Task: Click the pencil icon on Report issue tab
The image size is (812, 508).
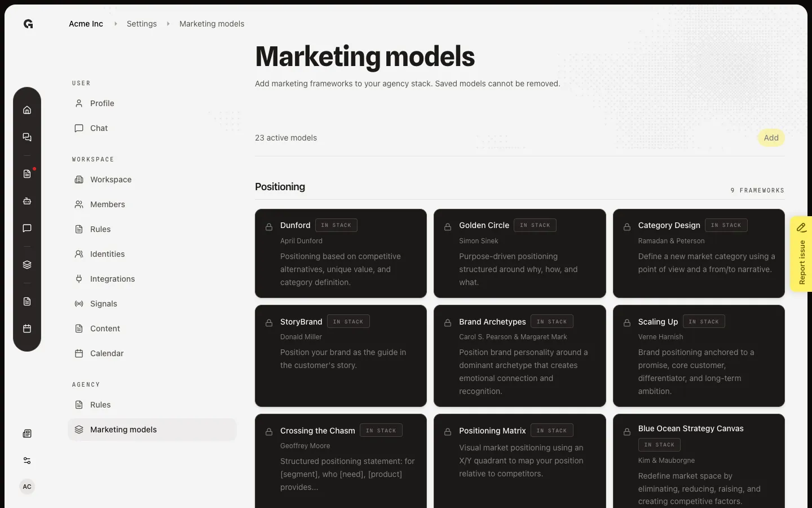Action: 801,227
